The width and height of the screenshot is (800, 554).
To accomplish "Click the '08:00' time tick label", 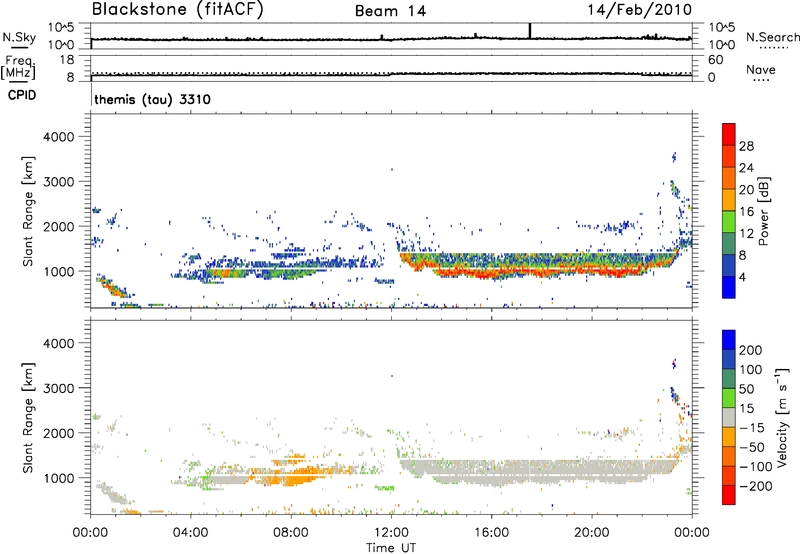I will click(291, 533).
